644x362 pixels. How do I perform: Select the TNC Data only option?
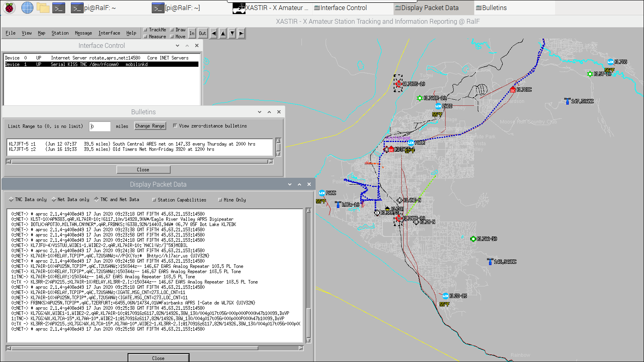11,200
